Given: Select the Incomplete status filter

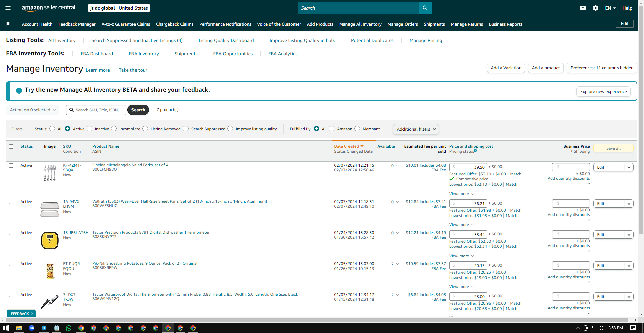Looking at the screenshot, I should 114,129.
